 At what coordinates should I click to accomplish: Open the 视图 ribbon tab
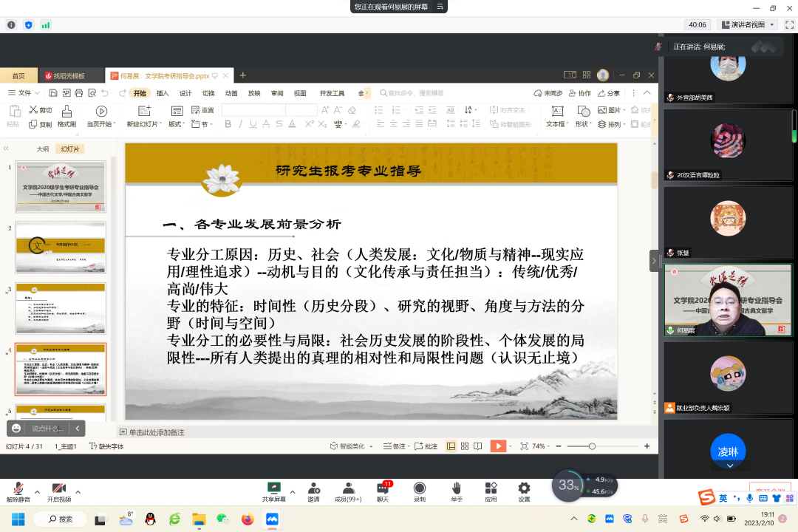tap(300, 93)
